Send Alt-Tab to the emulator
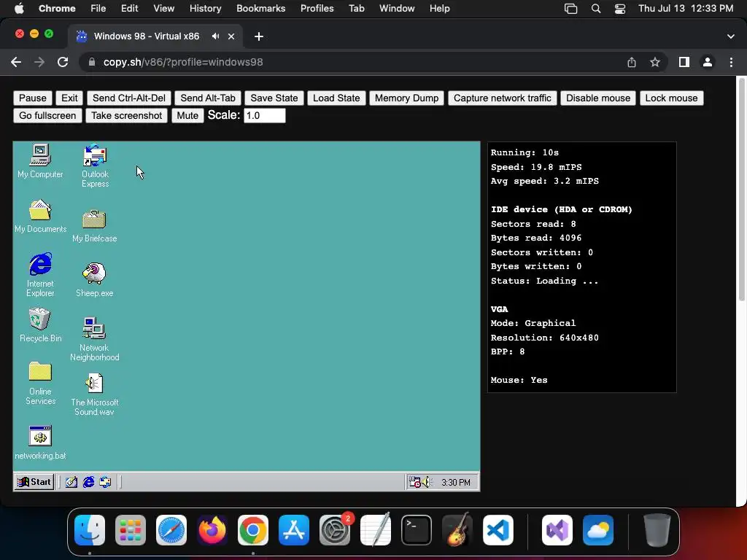Viewport: 747px width, 560px height. click(x=208, y=98)
